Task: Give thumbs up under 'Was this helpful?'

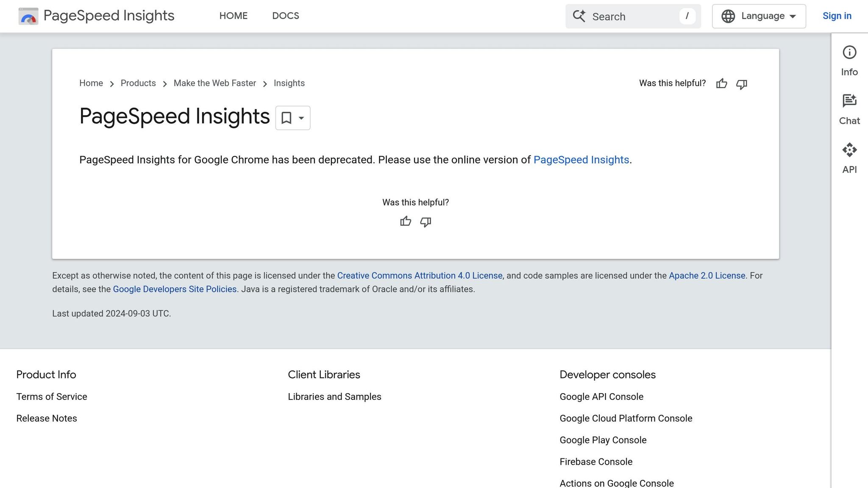Action: click(406, 221)
